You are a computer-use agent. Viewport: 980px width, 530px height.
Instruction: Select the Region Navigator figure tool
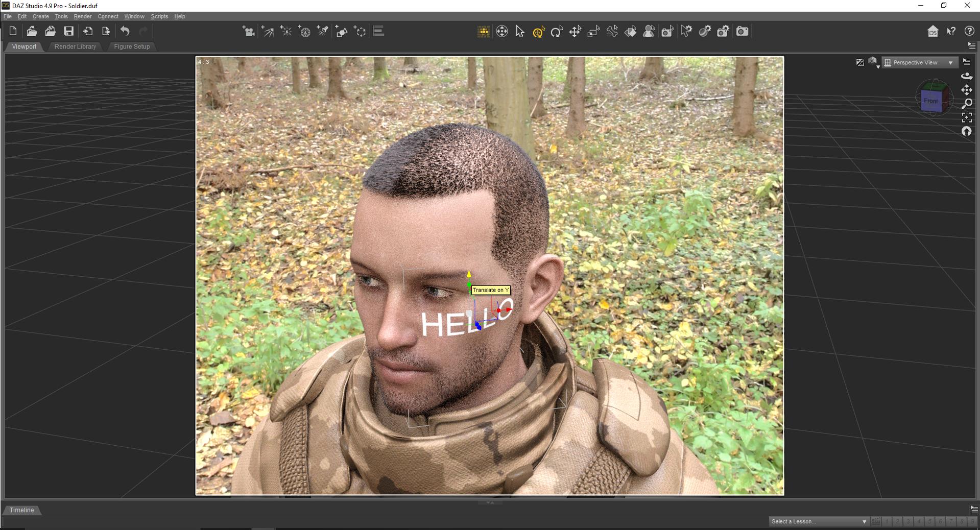pos(649,32)
